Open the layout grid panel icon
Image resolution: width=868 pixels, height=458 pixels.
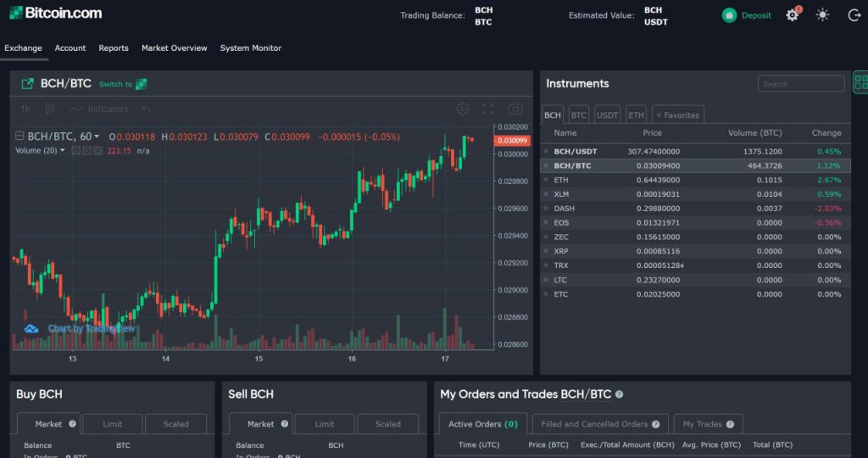coord(860,83)
